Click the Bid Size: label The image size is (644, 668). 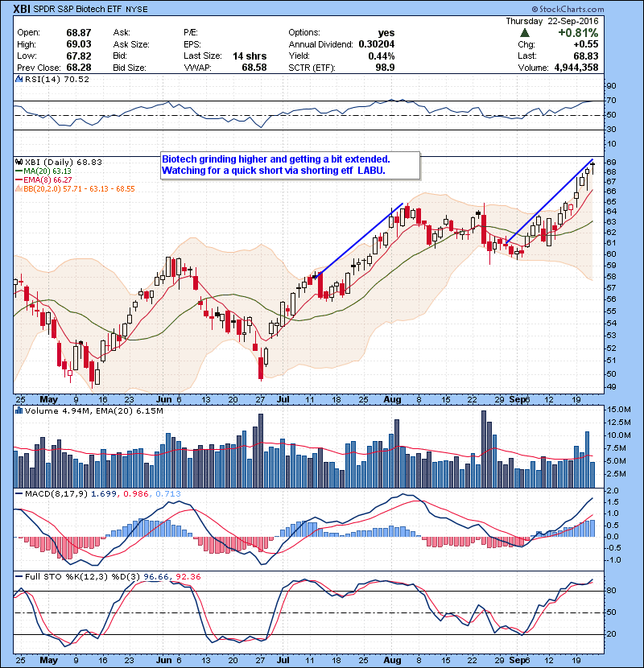130,68
